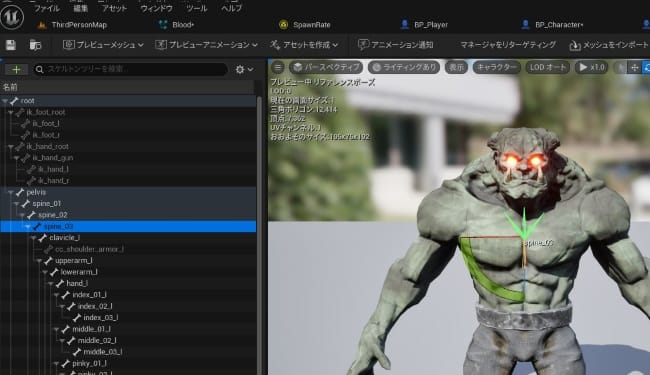The width and height of the screenshot is (650, 375).
Task: Click the アニメーション通知 toolbar icon
Action: (363, 44)
